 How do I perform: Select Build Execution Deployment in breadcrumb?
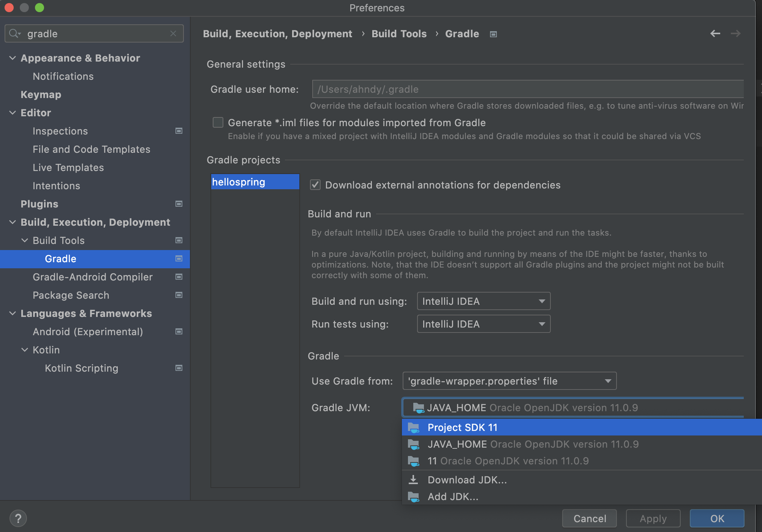pyautogui.click(x=278, y=33)
